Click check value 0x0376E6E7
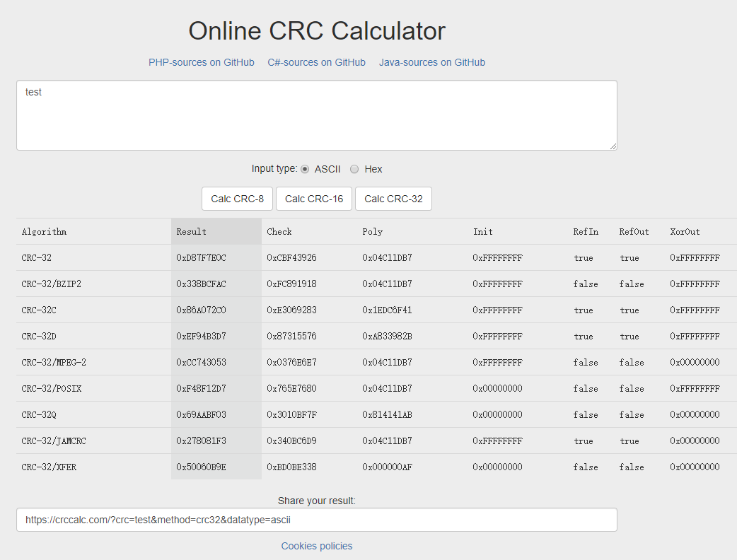This screenshot has width=737, height=560. click(x=291, y=362)
